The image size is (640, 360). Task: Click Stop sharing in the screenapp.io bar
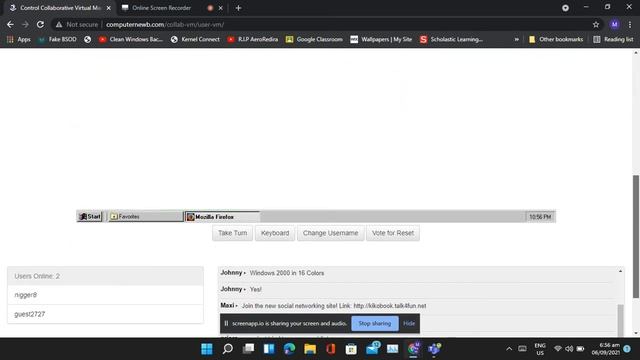375,323
